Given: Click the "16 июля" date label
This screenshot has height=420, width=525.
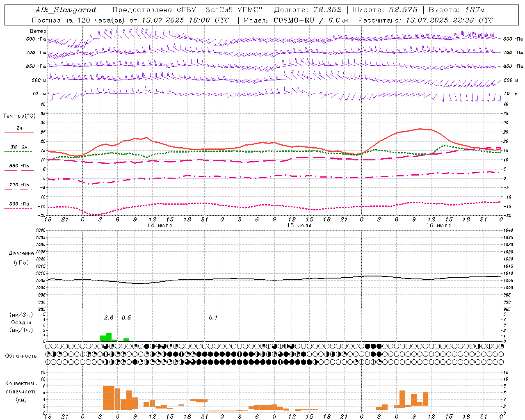Looking at the screenshot, I should click(438, 226).
